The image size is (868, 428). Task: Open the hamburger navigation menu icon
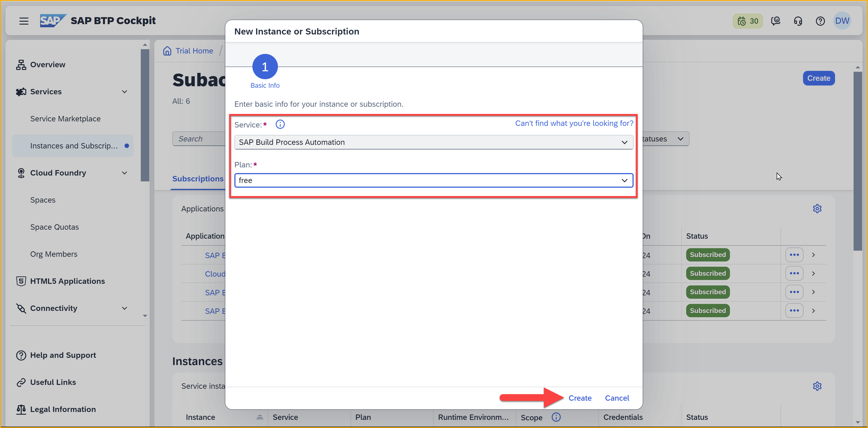coord(24,21)
